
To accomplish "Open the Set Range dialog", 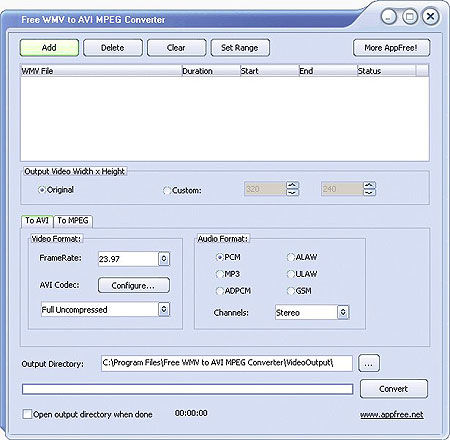I will [240, 48].
